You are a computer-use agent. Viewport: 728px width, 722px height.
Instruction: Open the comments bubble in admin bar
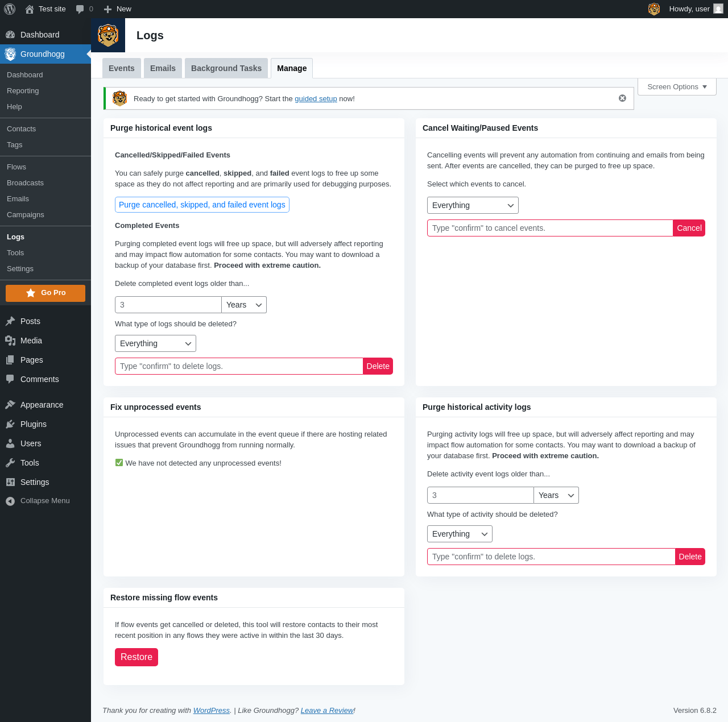(80, 9)
